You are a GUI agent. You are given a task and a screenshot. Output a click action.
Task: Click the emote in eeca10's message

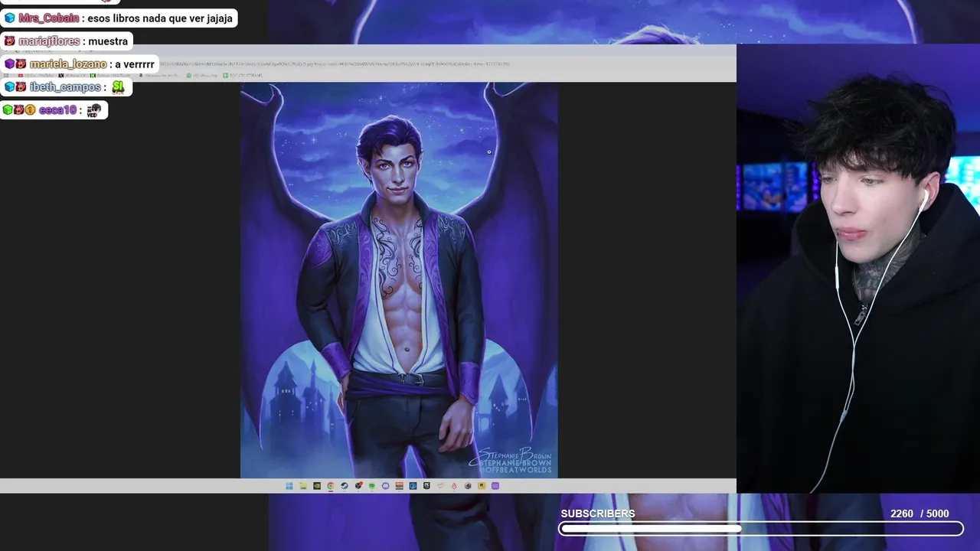(93, 110)
